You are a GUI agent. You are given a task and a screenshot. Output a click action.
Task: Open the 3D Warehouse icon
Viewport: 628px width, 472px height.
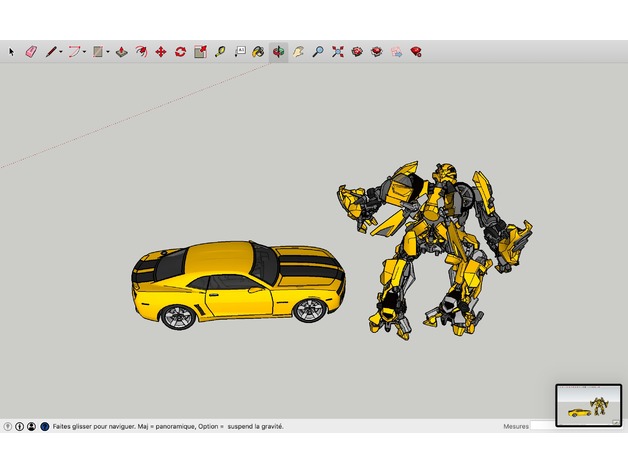click(x=357, y=52)
